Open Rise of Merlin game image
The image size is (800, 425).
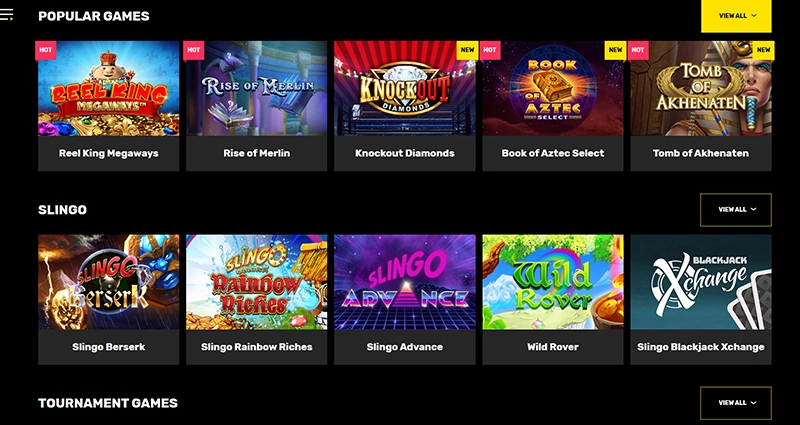click(257, 88)
